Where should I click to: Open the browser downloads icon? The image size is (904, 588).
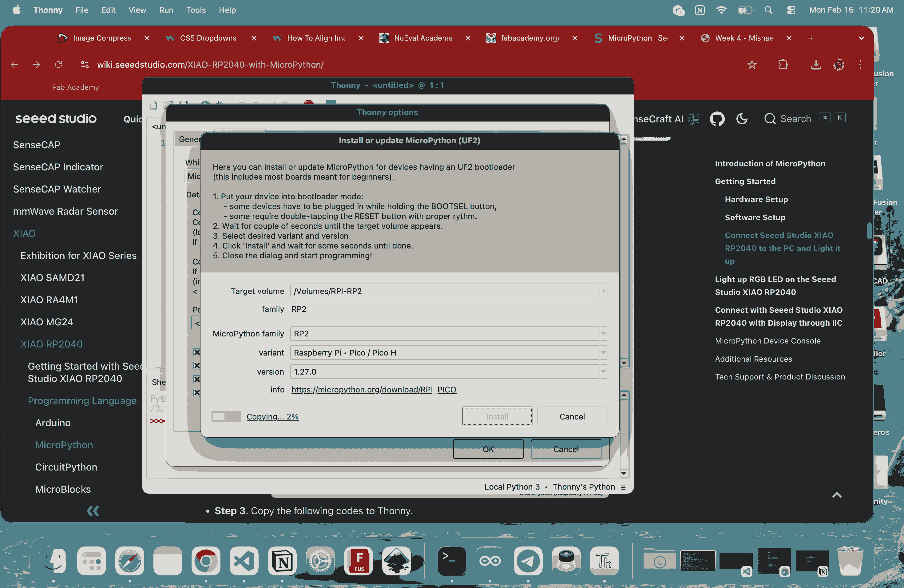(x=815, y=65)
